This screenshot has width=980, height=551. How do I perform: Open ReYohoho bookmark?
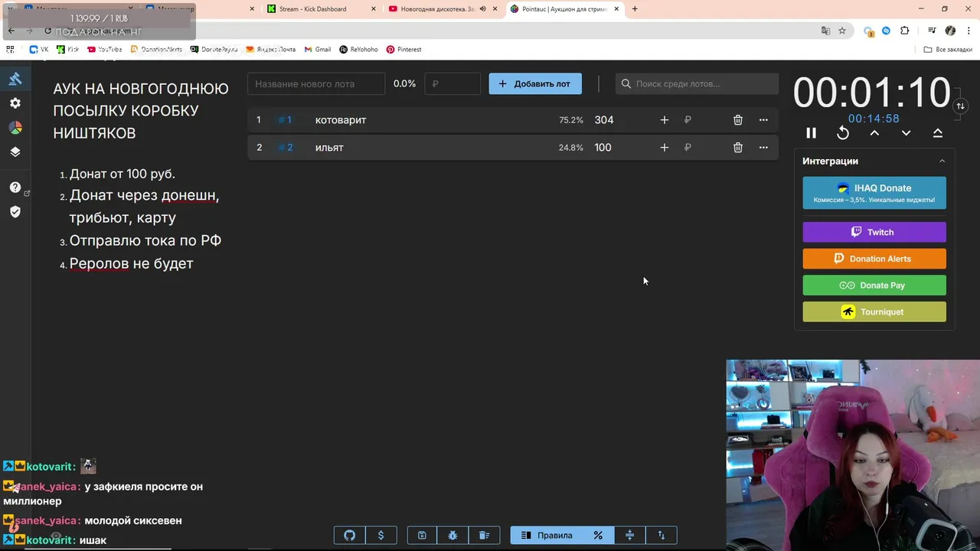click(358, 50)
